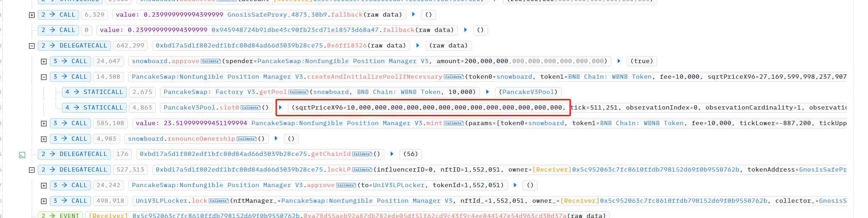Image resolution: width=868 pixels, height=218 pixels.
Task: Expand the UniV3LPLocker.lock CALL row
Action: (44, 201)
